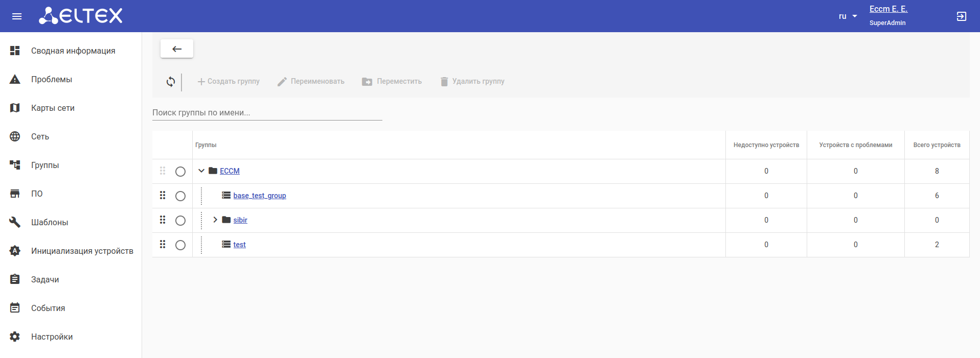Click the globe icon for Сеть
The image size is (980, 358).
click(x=15, y=136)
